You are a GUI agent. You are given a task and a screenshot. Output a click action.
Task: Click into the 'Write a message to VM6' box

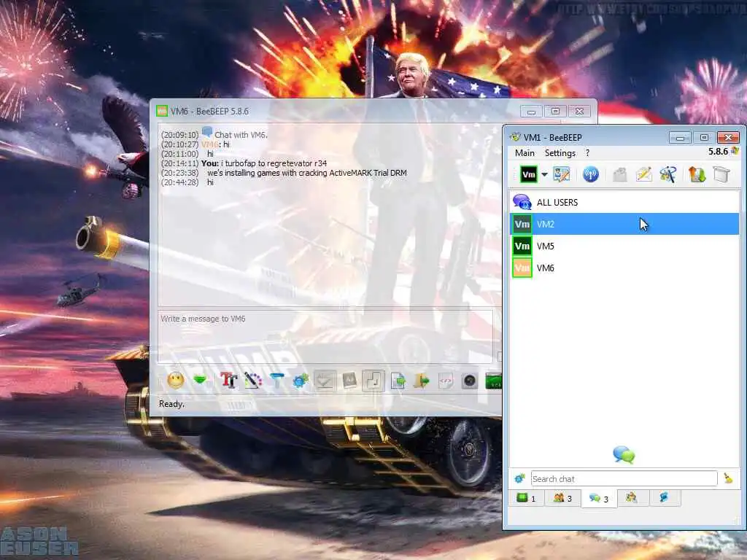[x=326, y=336]
